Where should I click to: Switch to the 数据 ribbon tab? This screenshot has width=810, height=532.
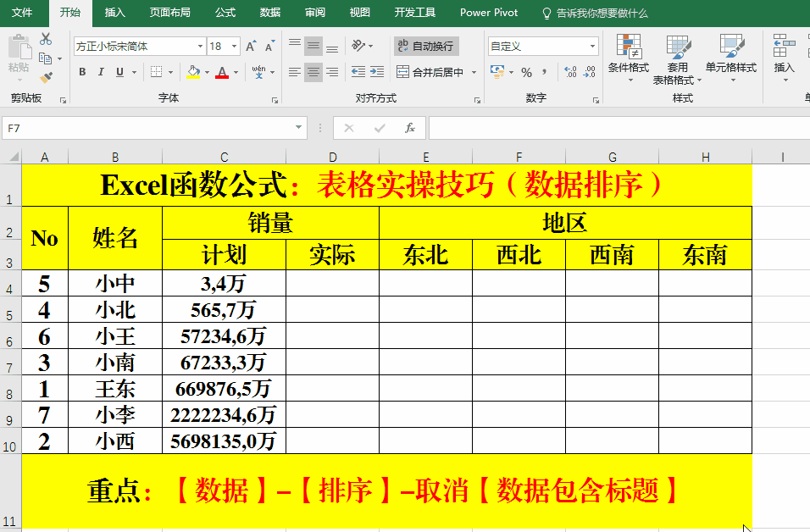[269, 13]
